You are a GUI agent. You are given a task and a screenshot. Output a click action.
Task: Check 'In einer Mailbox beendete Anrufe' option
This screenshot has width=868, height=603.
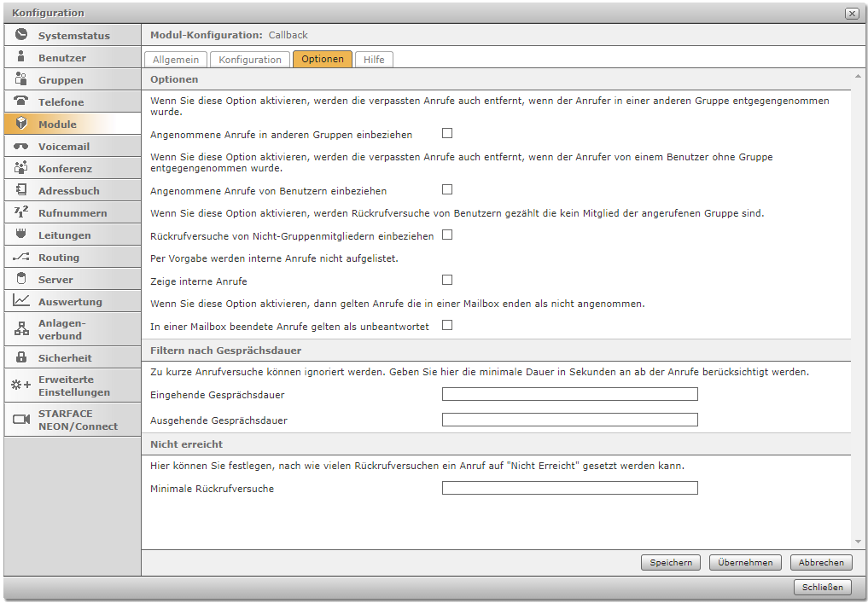pyautogui.click(x=447, y=325)
